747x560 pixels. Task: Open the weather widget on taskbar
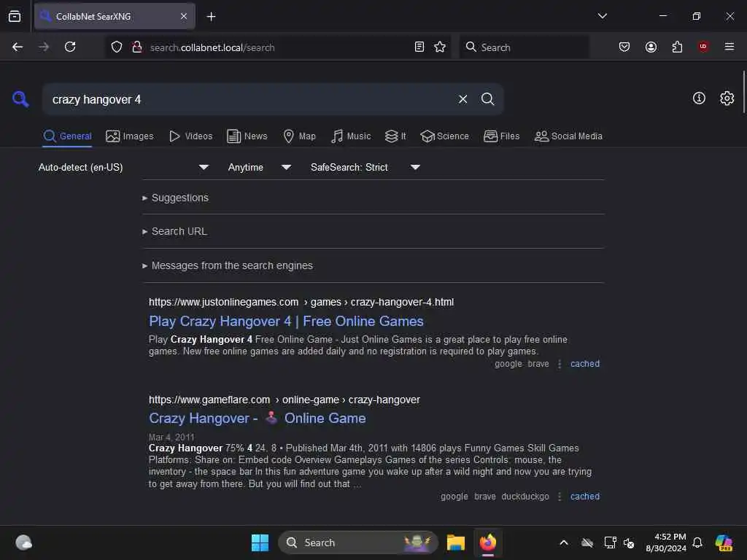[x=23, y=542]
